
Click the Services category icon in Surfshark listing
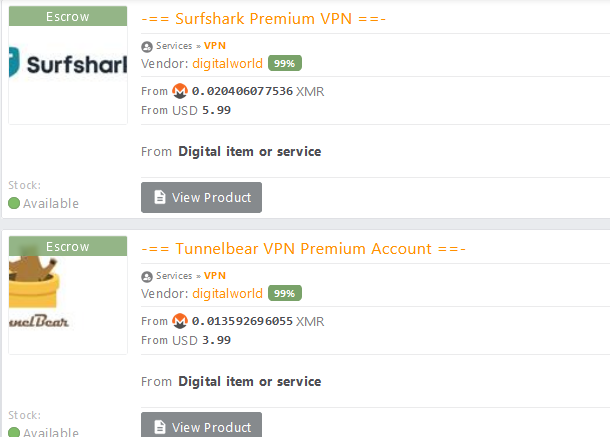click(x=147, y=46)
